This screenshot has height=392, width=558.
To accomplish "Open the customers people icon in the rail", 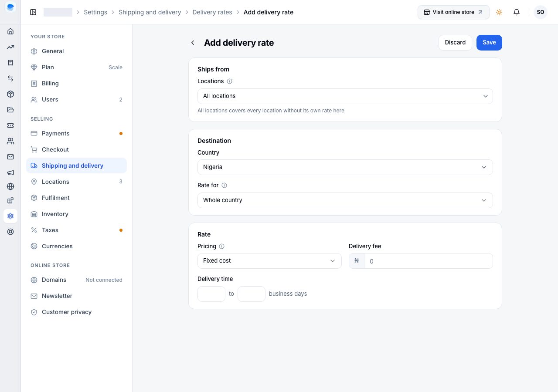I will point(10,141).
